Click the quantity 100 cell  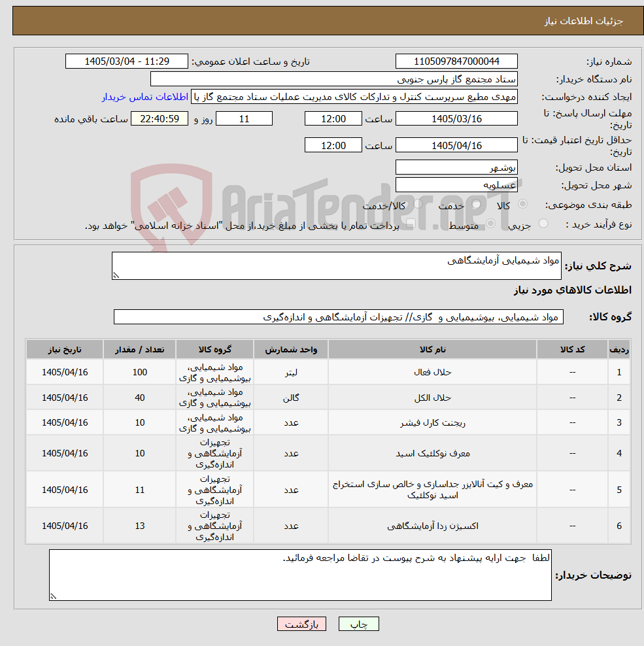coord(140,372)
